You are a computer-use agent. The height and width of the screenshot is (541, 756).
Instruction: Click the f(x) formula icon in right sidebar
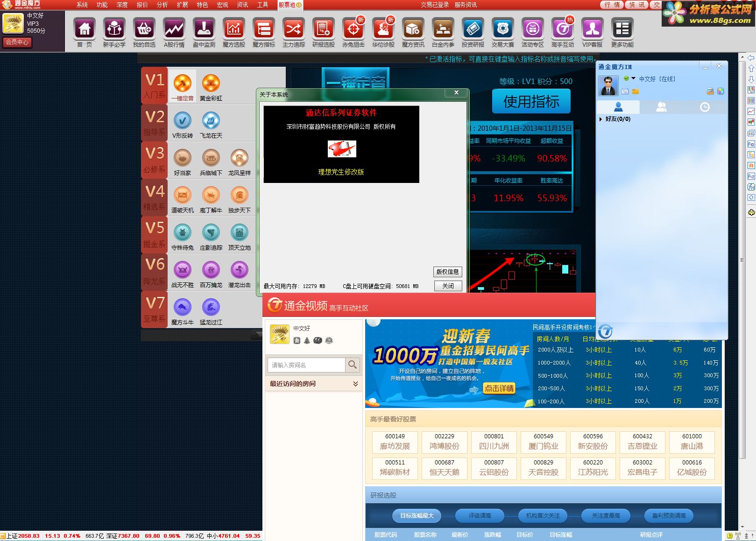pos(751,187)
